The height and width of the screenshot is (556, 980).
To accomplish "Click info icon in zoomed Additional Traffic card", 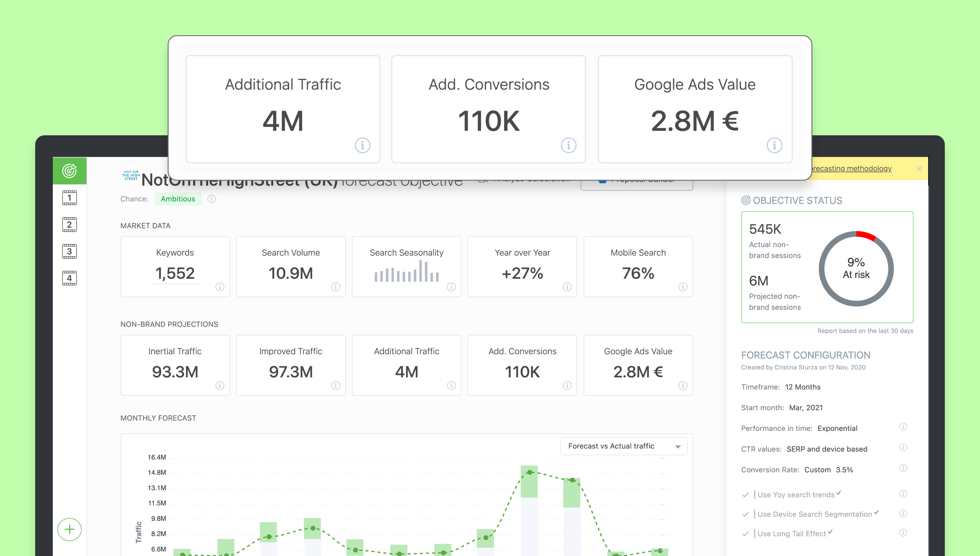I will tap(362, 145).
